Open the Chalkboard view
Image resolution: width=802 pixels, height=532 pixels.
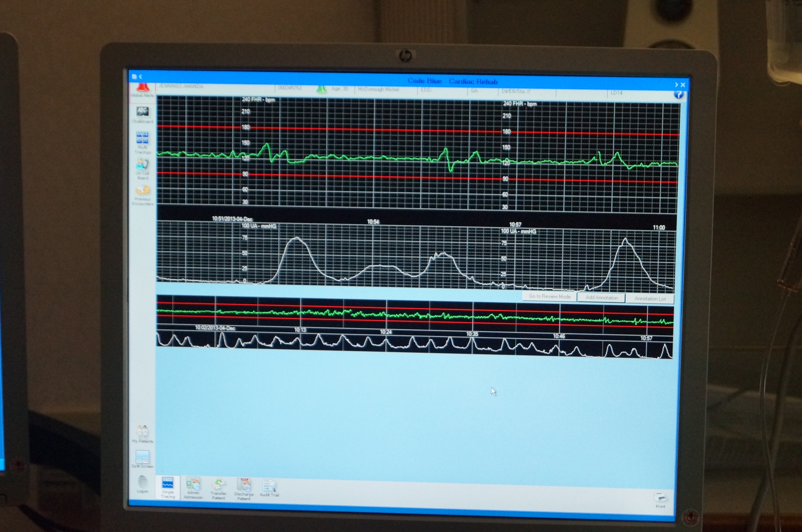[142, 112]
